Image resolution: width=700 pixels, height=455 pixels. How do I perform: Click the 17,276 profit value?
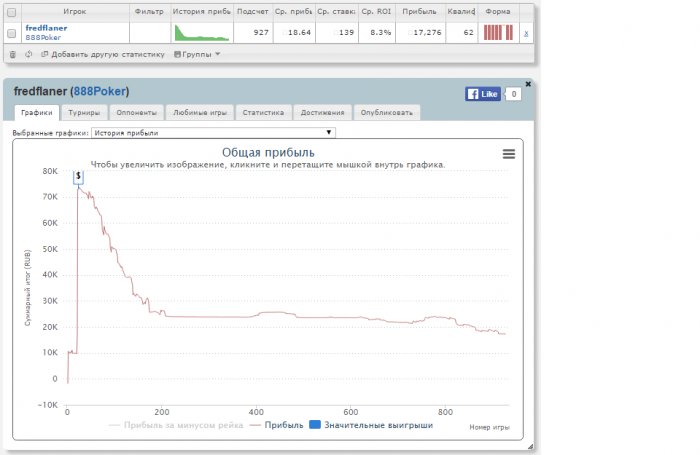[427, 33]
